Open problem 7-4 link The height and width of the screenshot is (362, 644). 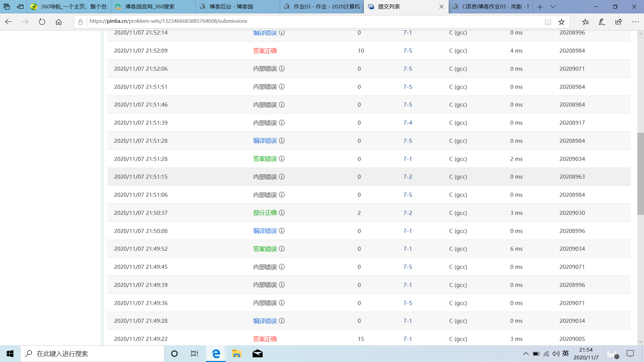point(408,123)
